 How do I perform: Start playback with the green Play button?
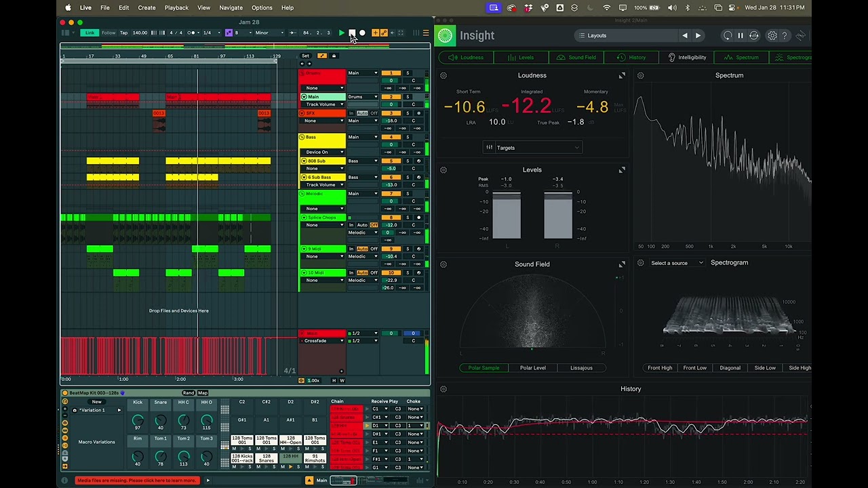coord(342,33)
